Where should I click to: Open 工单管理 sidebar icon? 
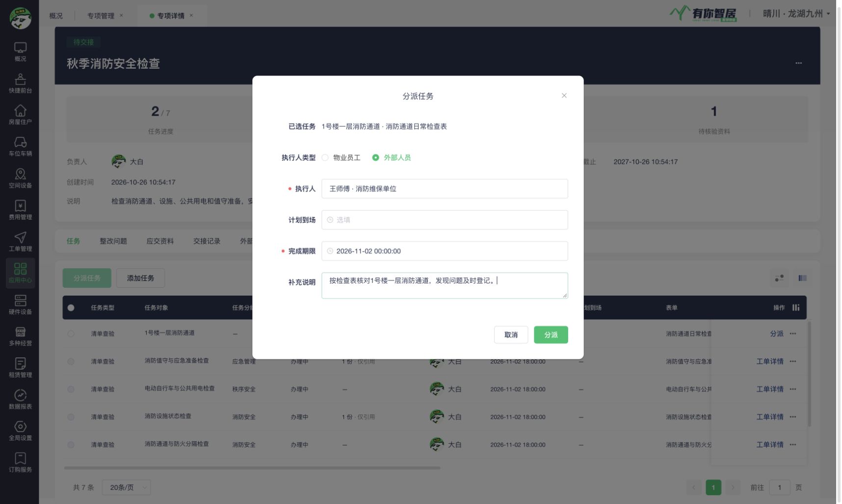pos(20,242)
